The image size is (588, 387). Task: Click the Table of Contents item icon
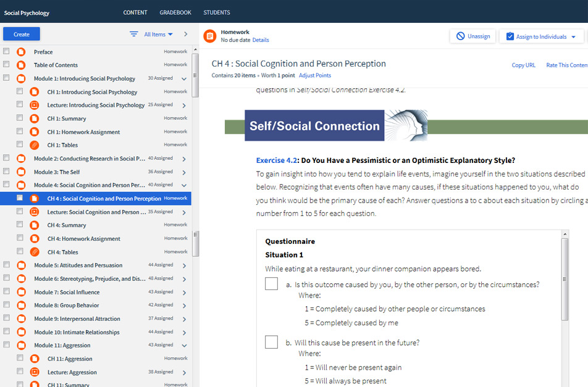point(21,65)
